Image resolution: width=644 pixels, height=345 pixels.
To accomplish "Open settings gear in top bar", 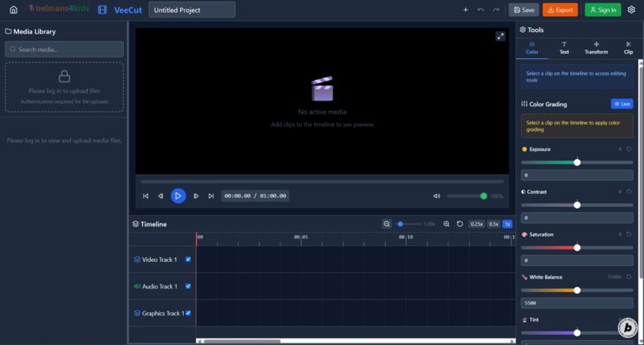I will (x=631, y=10).
